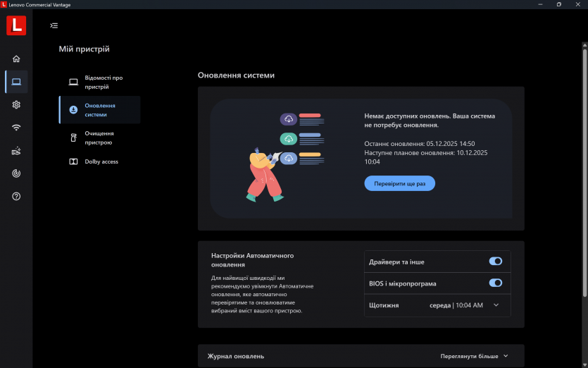Click the Home icon in the left sidebar

pos(16,59)
